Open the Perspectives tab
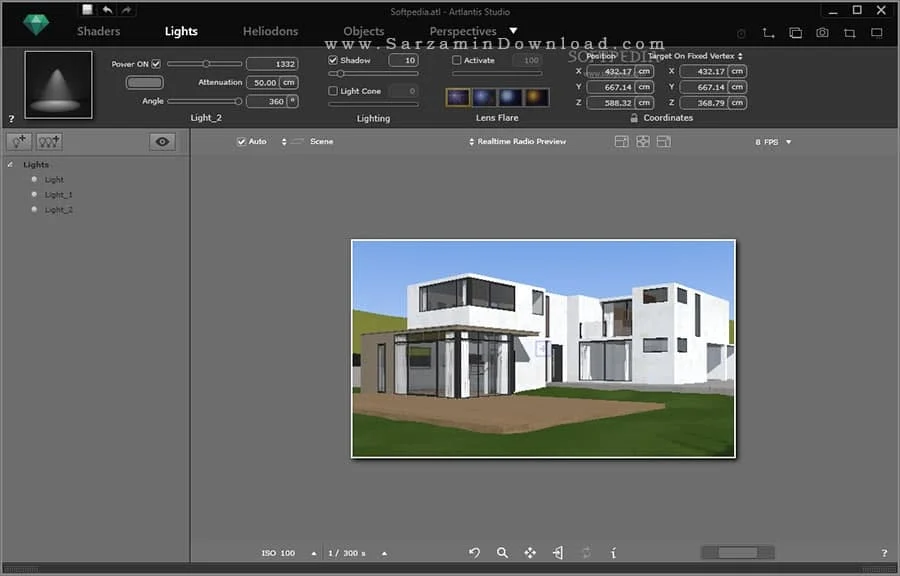The width and height of the screenshot is (900, 576). click(463, 31)
